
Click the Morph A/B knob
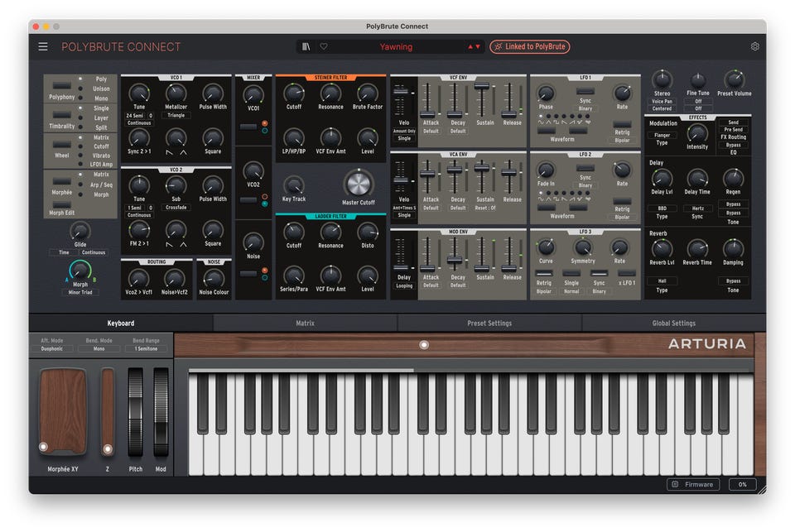click(80, 271)
